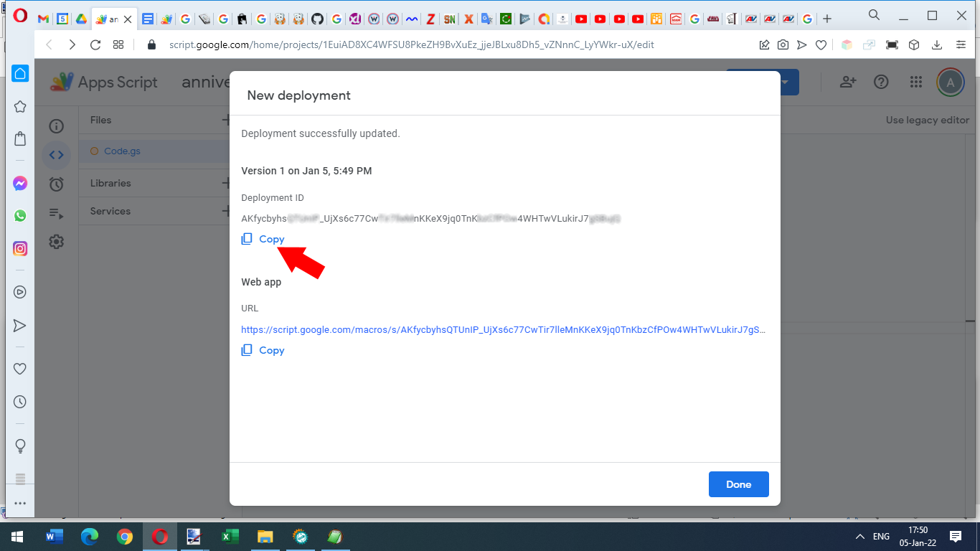Switch to the Google Docs tab
980x551 pixels.
[x=148, y=19]
